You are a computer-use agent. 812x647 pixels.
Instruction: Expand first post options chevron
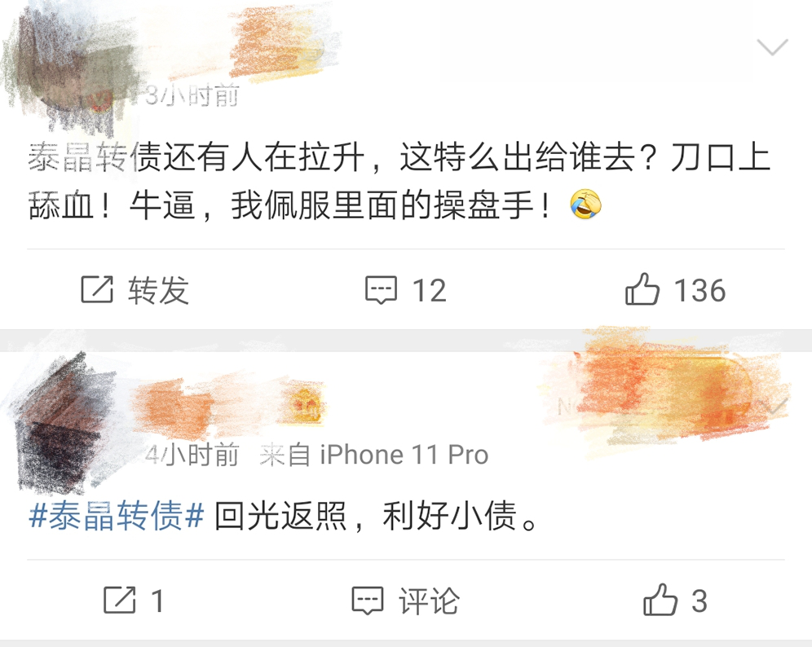(x=772, y=46)
